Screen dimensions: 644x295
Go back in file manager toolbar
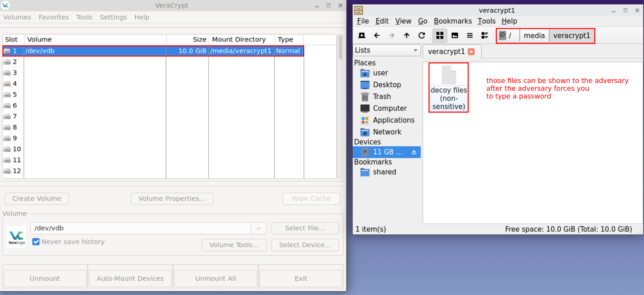click(377, 35)
